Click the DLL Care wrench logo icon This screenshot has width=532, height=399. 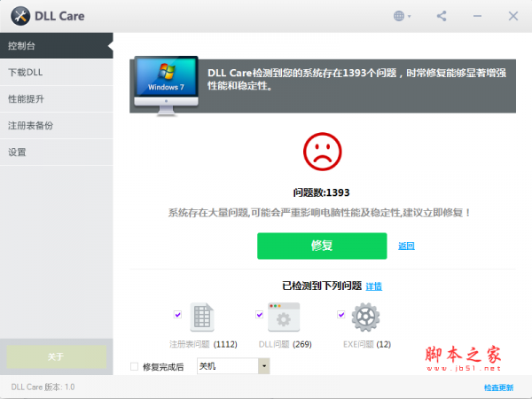tap(20, 16)
